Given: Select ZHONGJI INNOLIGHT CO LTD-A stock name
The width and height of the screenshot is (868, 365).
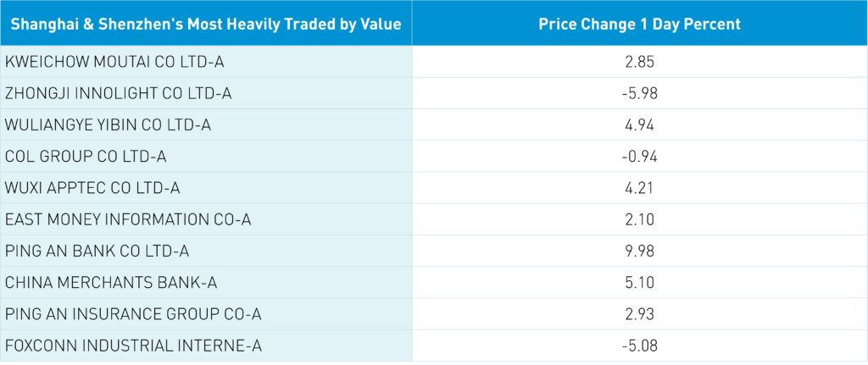Looking at the screenshot, I should tap(118, 93).
